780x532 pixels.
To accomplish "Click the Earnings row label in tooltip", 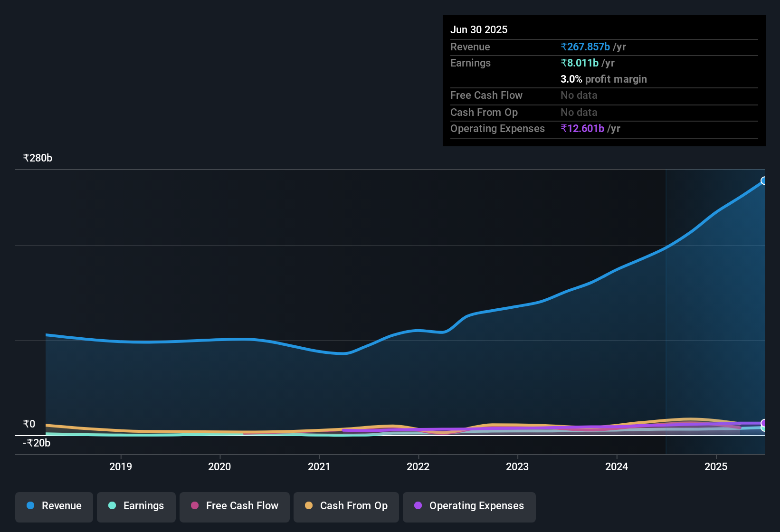I will pyautogui.click(x=470, y=63).
